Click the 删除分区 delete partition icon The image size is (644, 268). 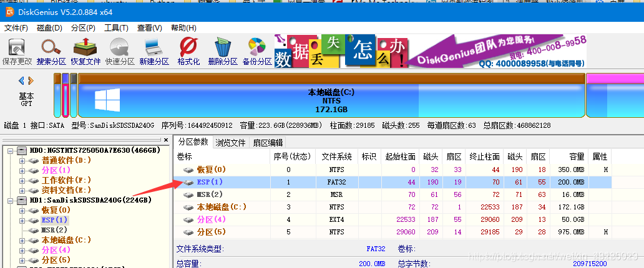(x=223, y=47)
